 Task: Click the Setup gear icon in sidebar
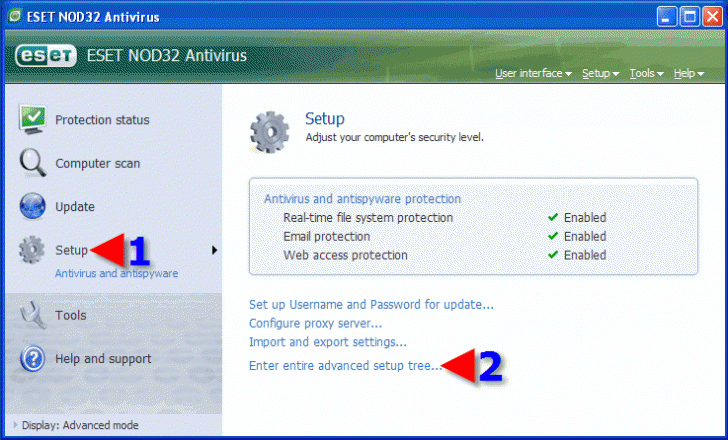tap(33, 250)
